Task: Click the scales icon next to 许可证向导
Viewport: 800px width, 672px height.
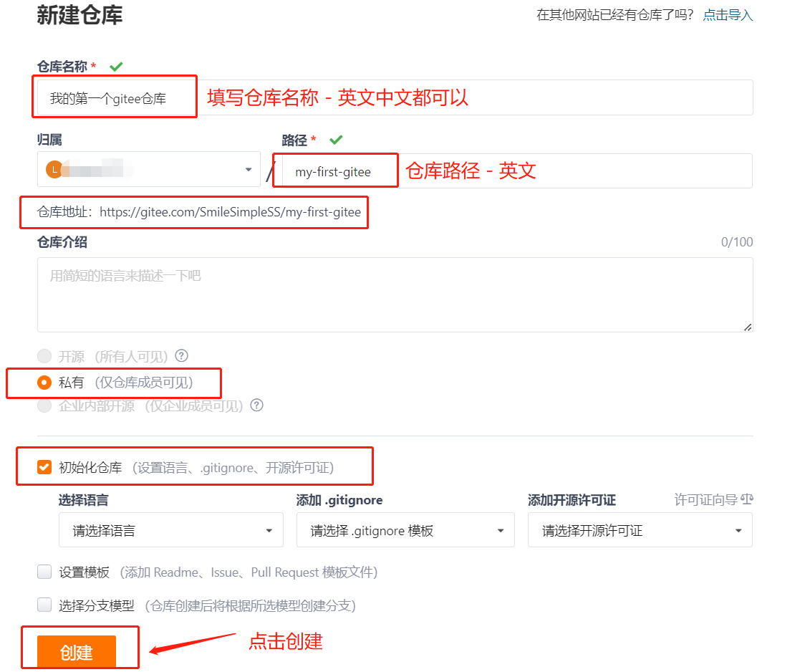Action: click(x=746, y=499)
